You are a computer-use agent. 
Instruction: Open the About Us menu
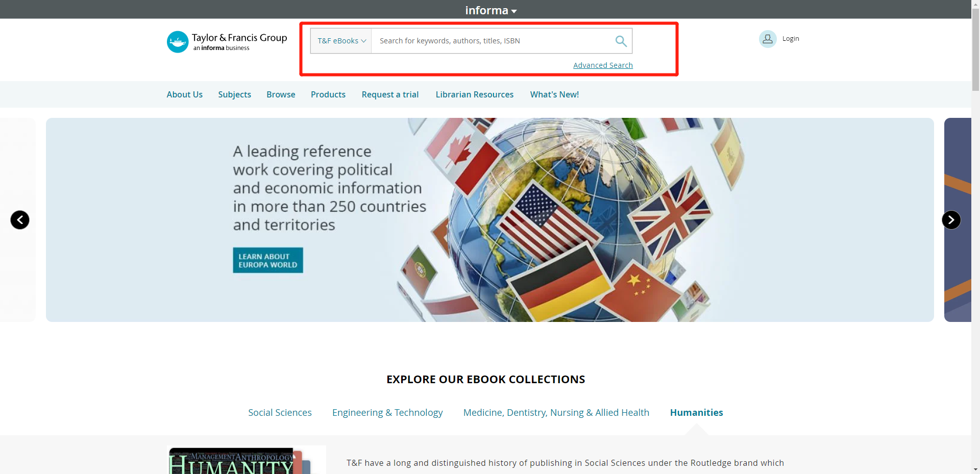(x=185, y=94)
